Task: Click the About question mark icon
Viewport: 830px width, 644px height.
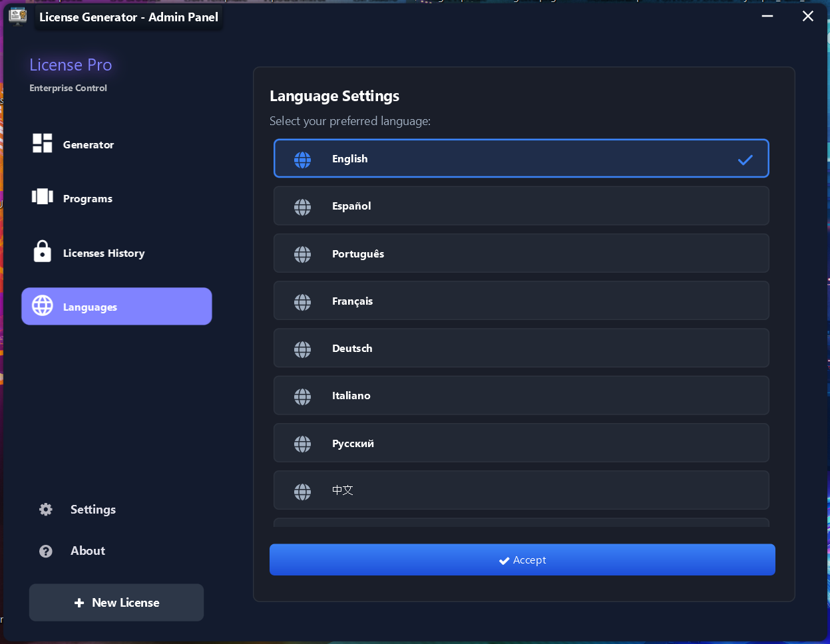Action: [x=46, y=551]
